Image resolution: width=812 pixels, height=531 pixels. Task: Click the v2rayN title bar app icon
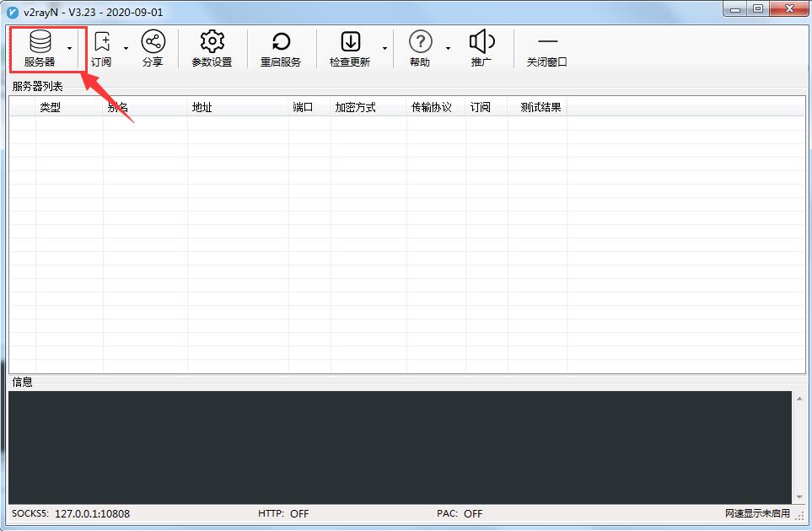[13, 12]
